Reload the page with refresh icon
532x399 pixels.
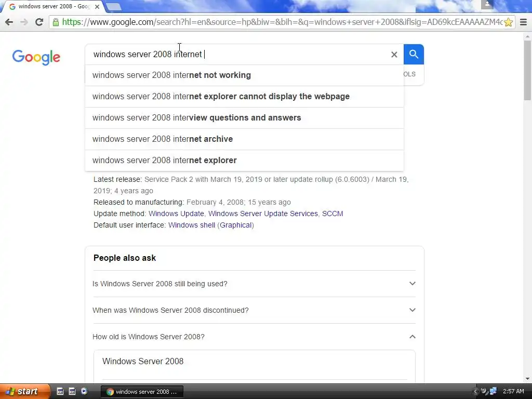pos(39,22)
